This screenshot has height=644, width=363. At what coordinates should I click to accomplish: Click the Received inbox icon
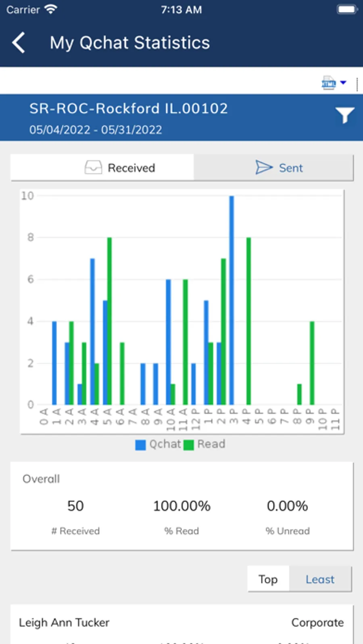(x=93, y=167)
